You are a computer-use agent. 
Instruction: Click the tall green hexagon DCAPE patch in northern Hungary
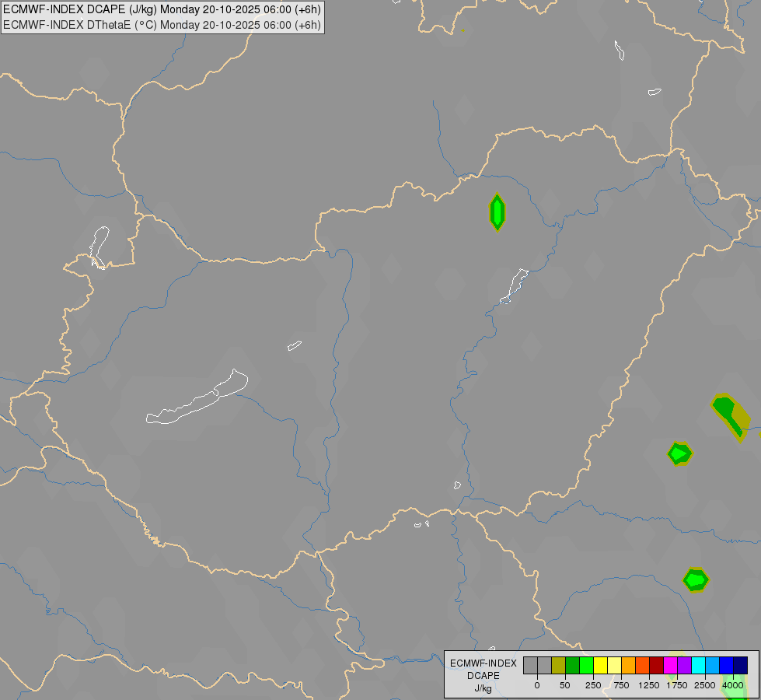497,212
